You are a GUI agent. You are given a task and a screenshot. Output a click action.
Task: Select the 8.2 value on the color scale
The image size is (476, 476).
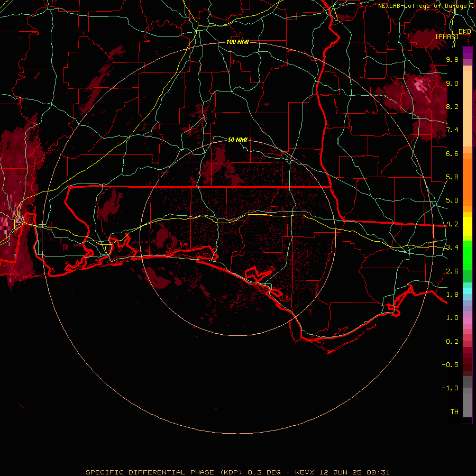coord(452,106)
